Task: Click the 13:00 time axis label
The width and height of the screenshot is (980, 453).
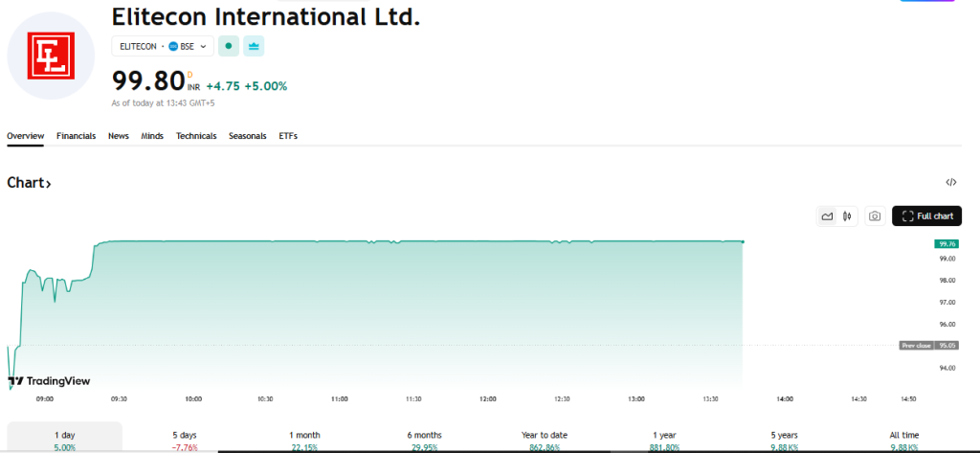Action: [x=636, y=398]
